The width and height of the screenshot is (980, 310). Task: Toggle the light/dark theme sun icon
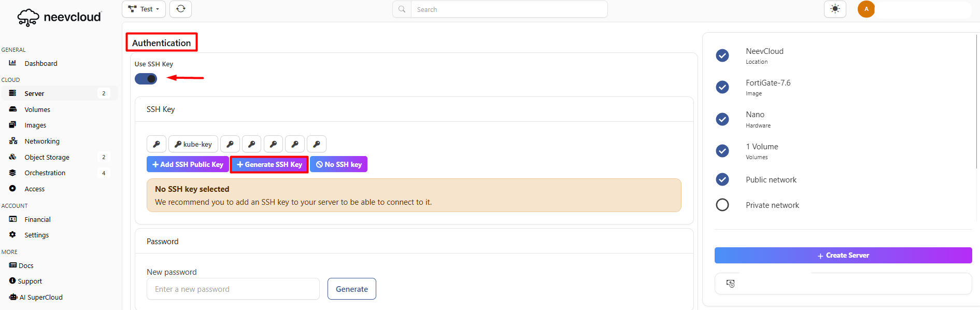(835, 9)
